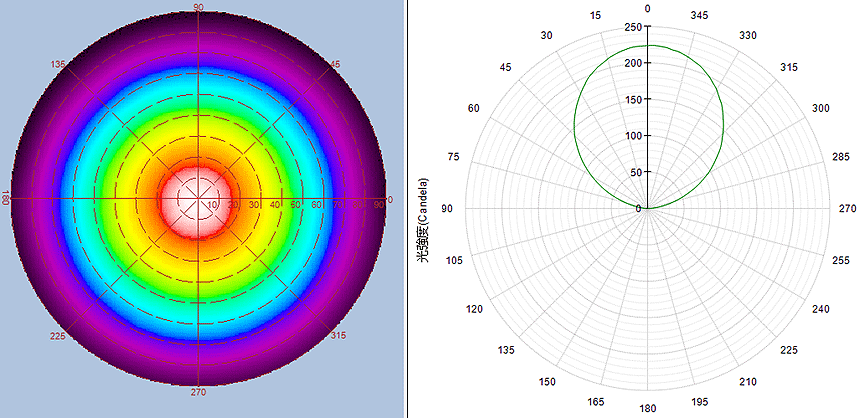Click the 180 label at polar chart bottom

(648, 408)
